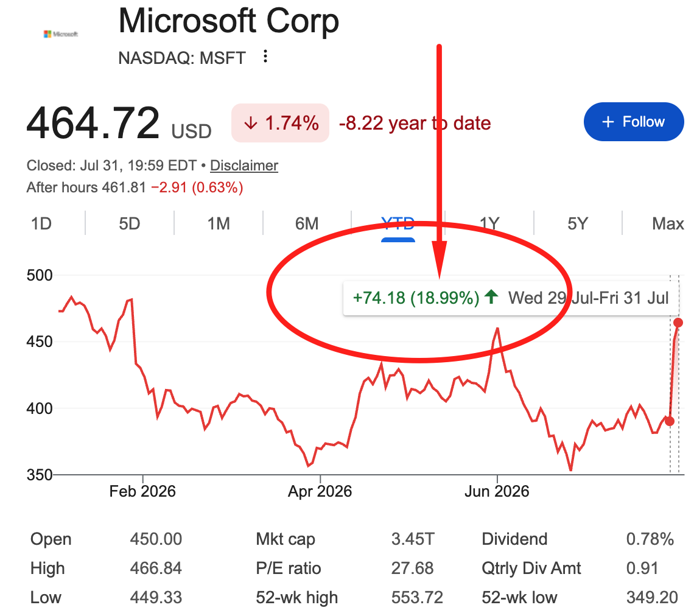694x616 pixels.
Task: Show the Max price history
Action: tap(668, 223)
